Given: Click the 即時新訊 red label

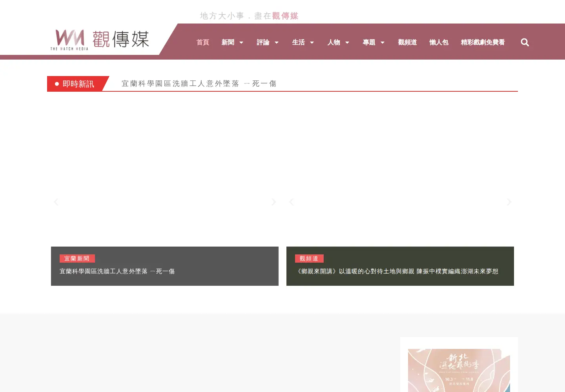Looking at the screenshot, I should (x=78, y=84).
